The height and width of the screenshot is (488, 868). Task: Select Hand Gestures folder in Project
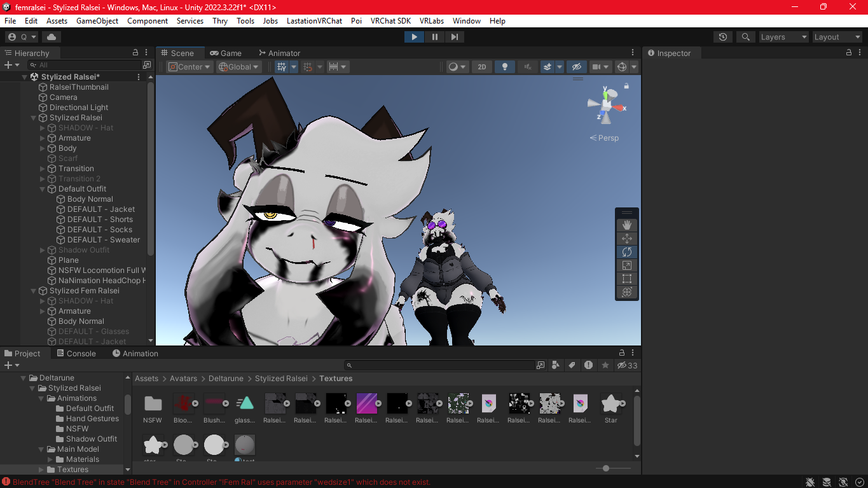pyautogui.click(x=92, y=419)
